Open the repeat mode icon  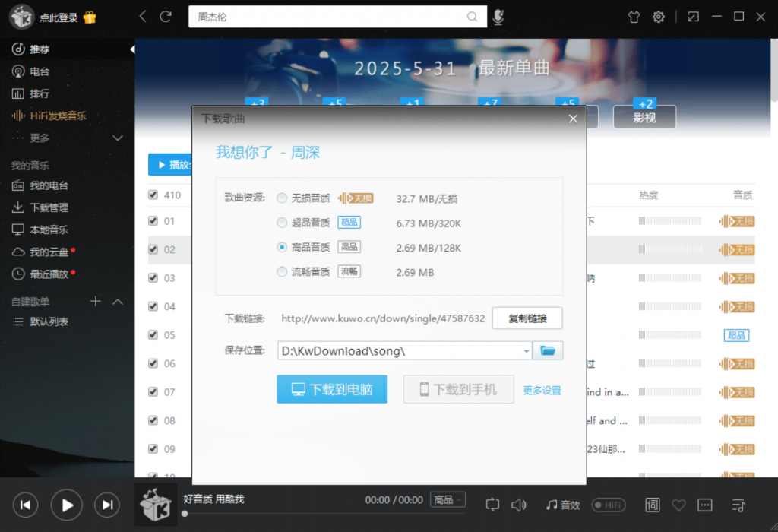492,504
